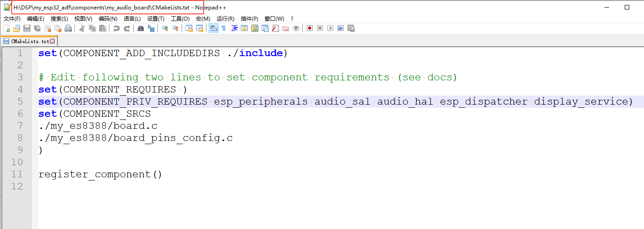Click the Copy toolbar icon
The width and height of the screenshot is (644, 229).
coord(92,28)
